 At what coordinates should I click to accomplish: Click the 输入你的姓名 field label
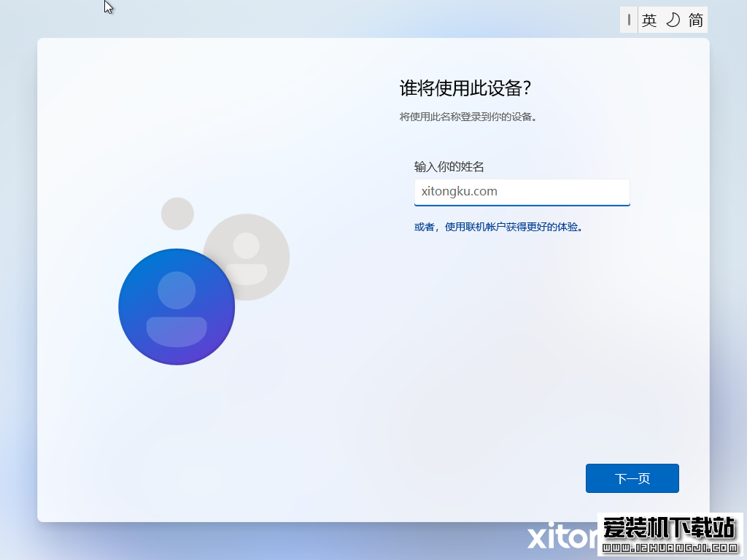[x=449, y=167]
